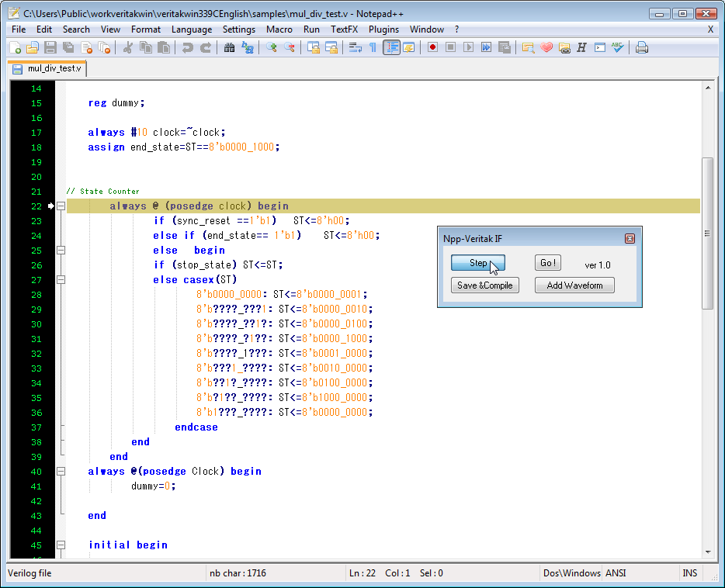This screenshot has height=588, width=725.
Task: Click the Save toolbar icon
Action: coord(50,47)
